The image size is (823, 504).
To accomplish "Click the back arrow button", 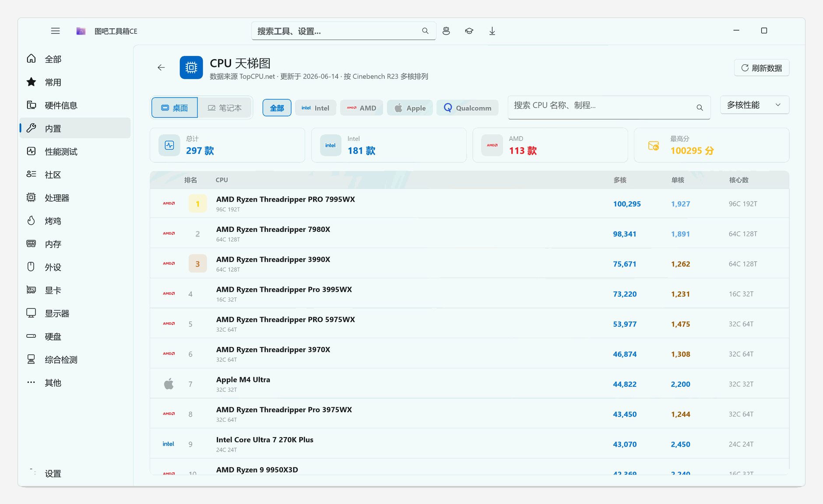I will (x=161, y=67).
